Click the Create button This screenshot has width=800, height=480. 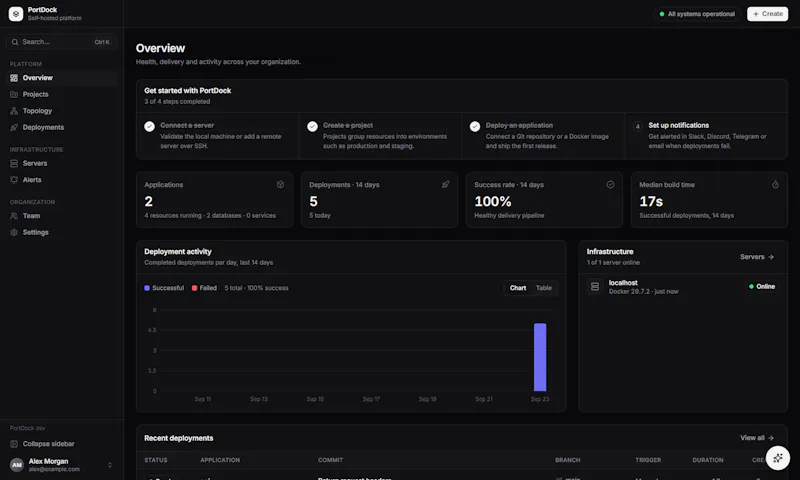click(x=767, y=14)
